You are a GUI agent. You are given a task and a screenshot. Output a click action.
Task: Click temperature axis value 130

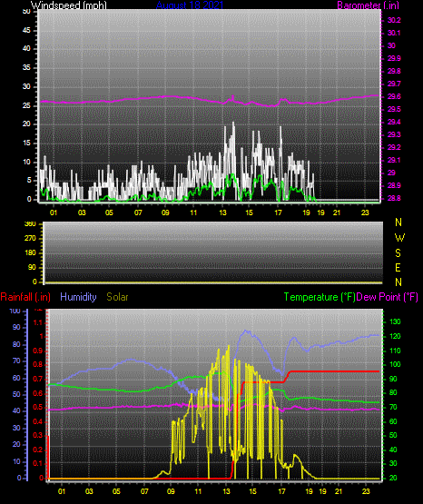[x=395, y=322]
